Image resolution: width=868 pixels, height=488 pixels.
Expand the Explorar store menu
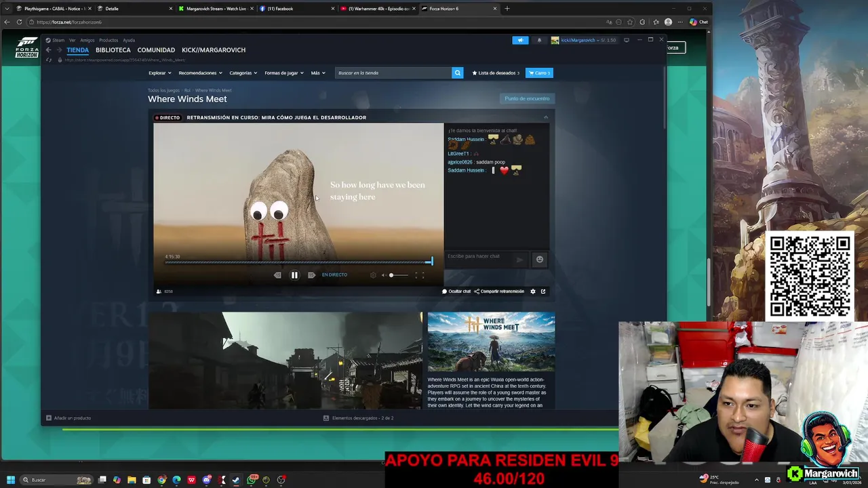[159, 73]
